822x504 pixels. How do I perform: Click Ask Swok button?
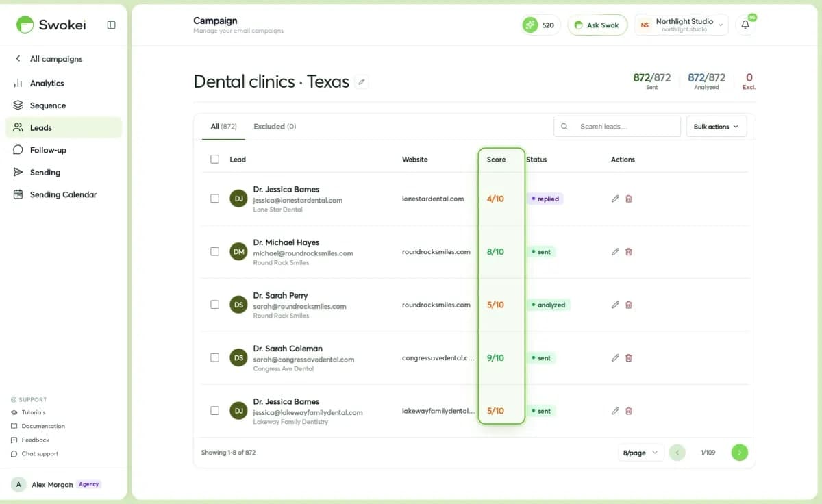(x=597, y=25)
